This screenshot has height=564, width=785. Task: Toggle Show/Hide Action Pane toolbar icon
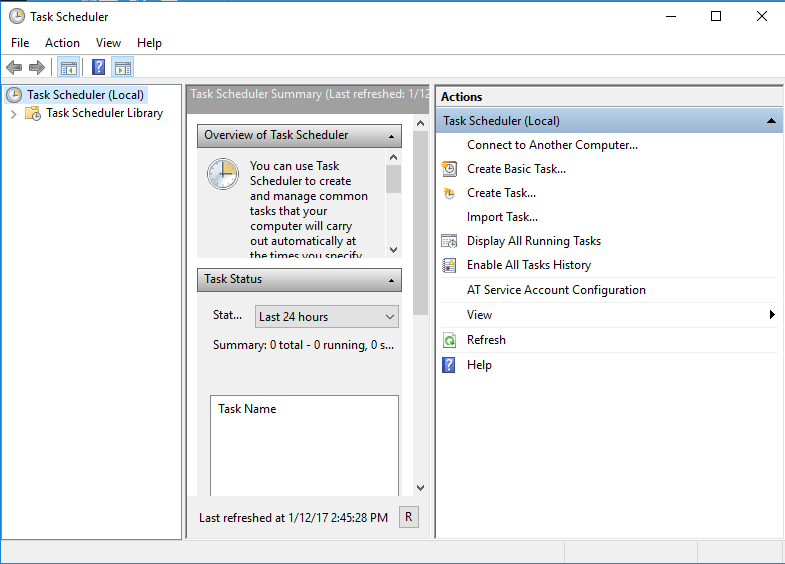(123, 67)
